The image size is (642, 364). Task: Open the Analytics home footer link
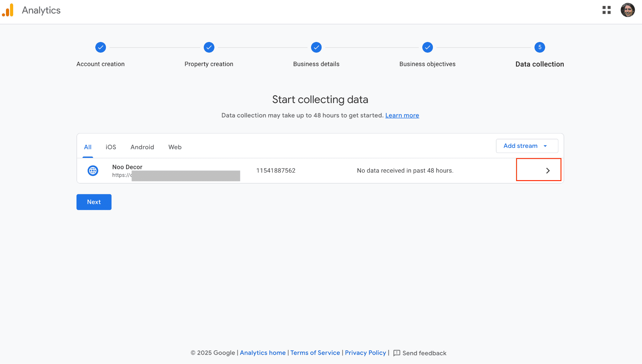click(262, 353)
